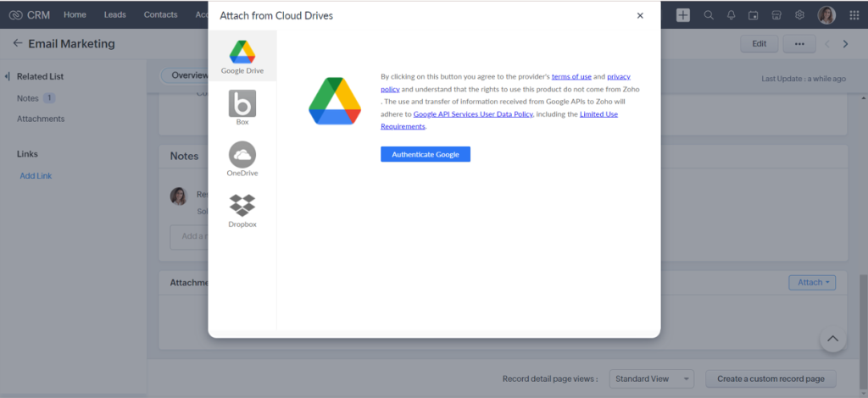Go to the previous record arrow
868x398 pixels.
[x=827, y=44]
